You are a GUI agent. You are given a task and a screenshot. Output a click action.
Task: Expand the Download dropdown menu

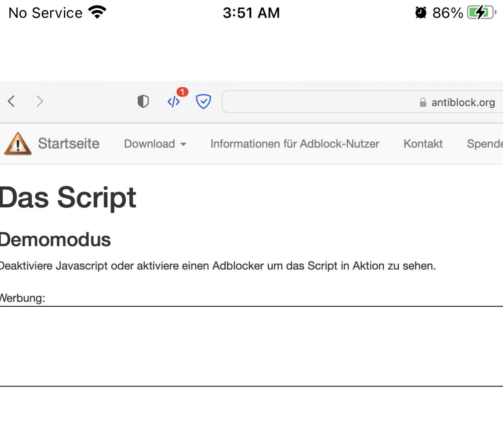[x=155, y=144]
